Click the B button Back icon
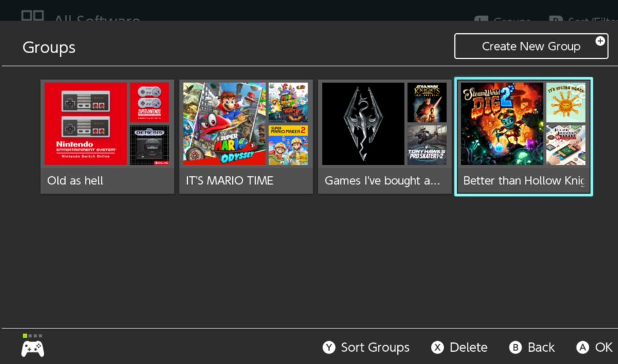This screenshot has height=364, width=618. click(515, 348)
